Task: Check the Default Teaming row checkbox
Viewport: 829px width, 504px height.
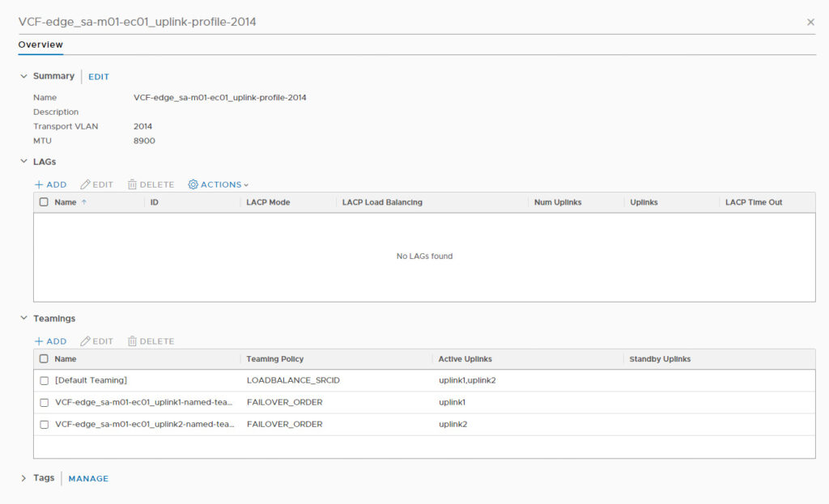Action: (x=45, y=380)
